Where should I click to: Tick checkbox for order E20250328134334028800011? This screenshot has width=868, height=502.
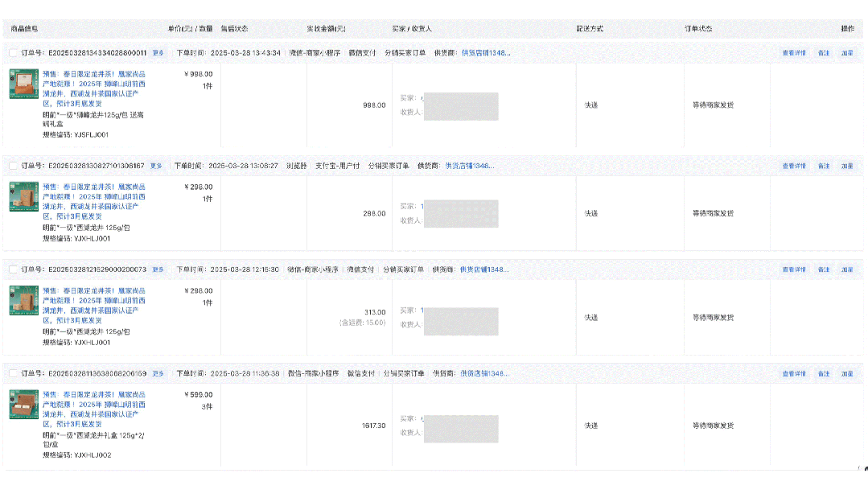coord(13,53)
